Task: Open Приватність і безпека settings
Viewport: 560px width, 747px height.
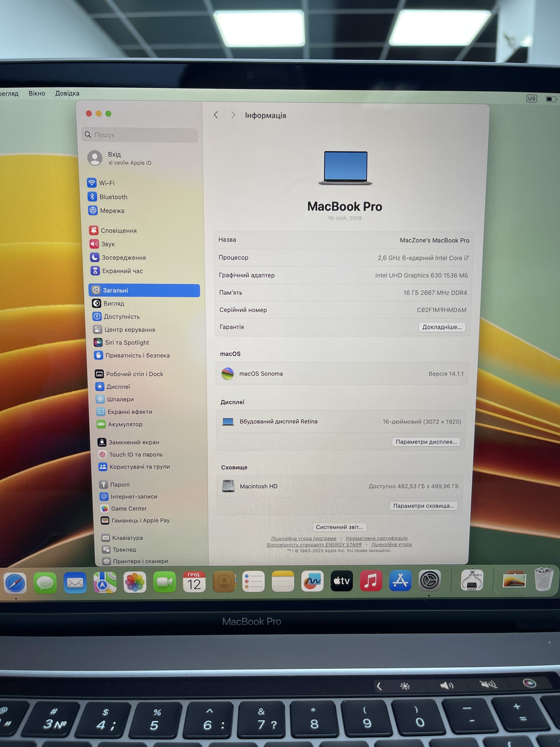Action: pos(132,355)
